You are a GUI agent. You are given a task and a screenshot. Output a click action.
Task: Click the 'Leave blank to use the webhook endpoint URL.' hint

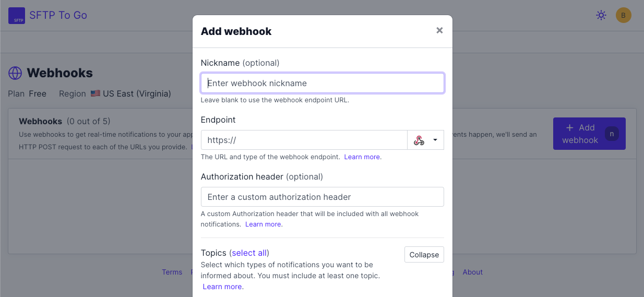pyautogui.click(x=275, y=100)
